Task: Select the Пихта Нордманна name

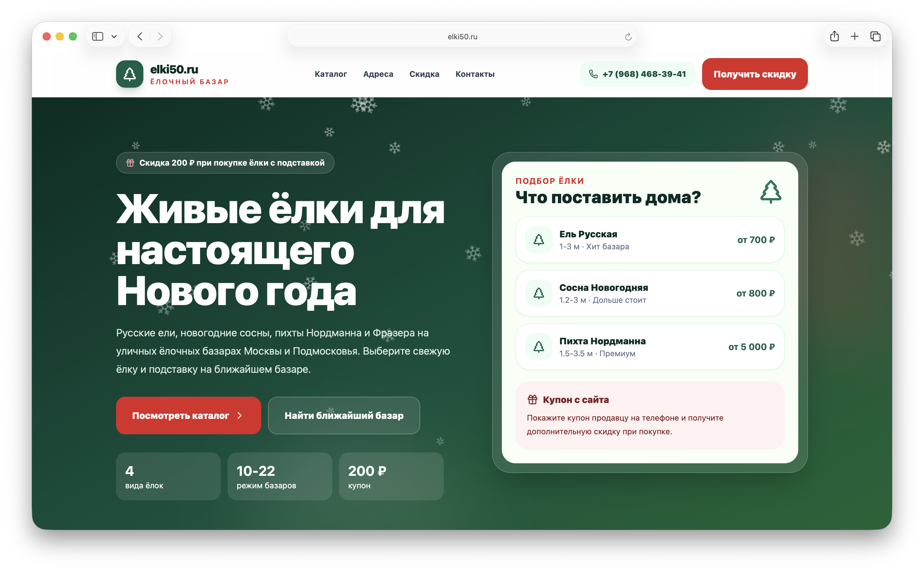Action: coord(602,341)
